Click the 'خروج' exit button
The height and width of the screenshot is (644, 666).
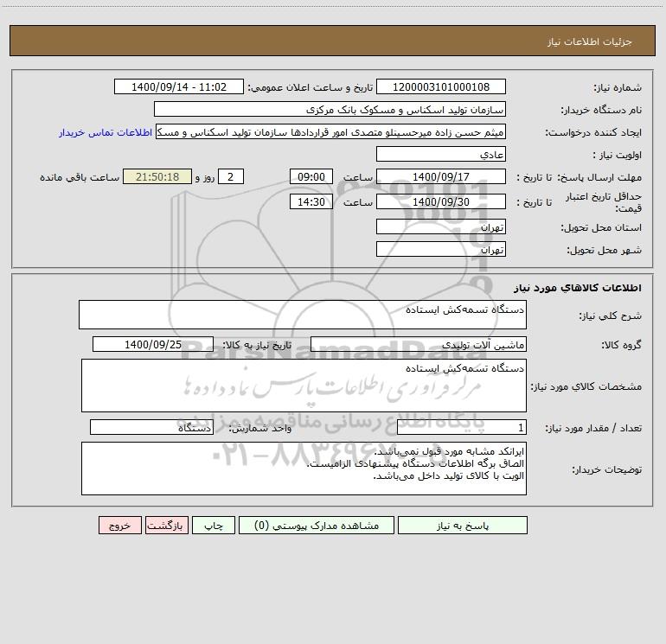119,526
